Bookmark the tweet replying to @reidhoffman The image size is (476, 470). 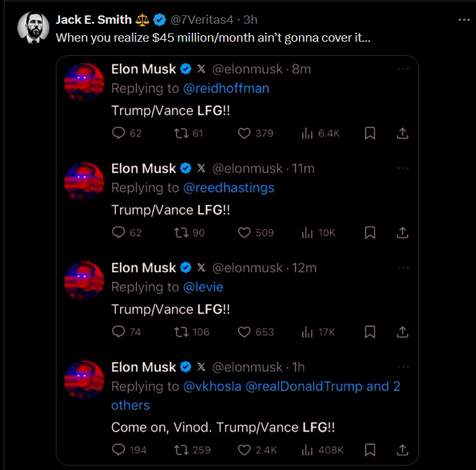click(370, 133)
